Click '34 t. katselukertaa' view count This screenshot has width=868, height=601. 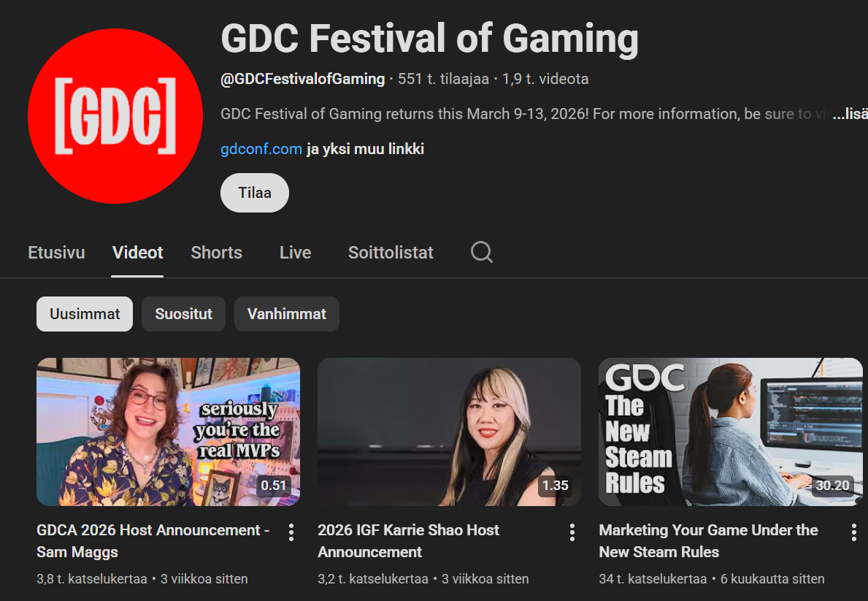[x=653, y=579]
